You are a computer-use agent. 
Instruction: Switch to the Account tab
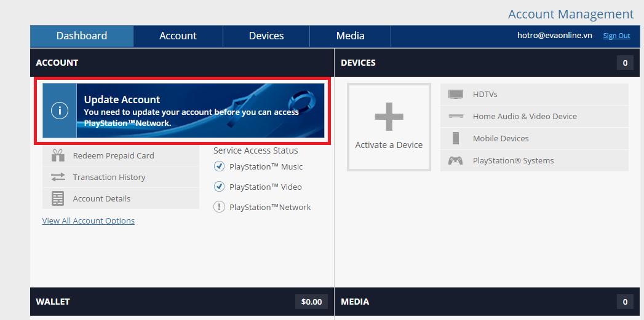point(178,36)
